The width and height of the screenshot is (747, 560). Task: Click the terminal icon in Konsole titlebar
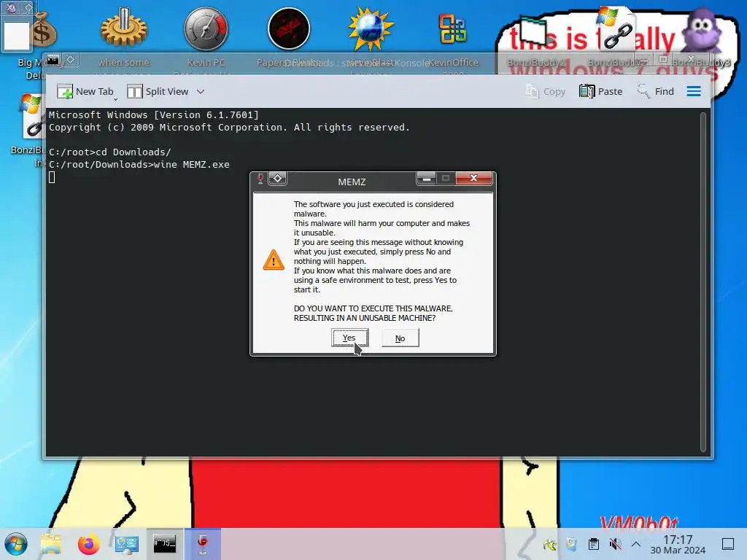coord(53,60)
